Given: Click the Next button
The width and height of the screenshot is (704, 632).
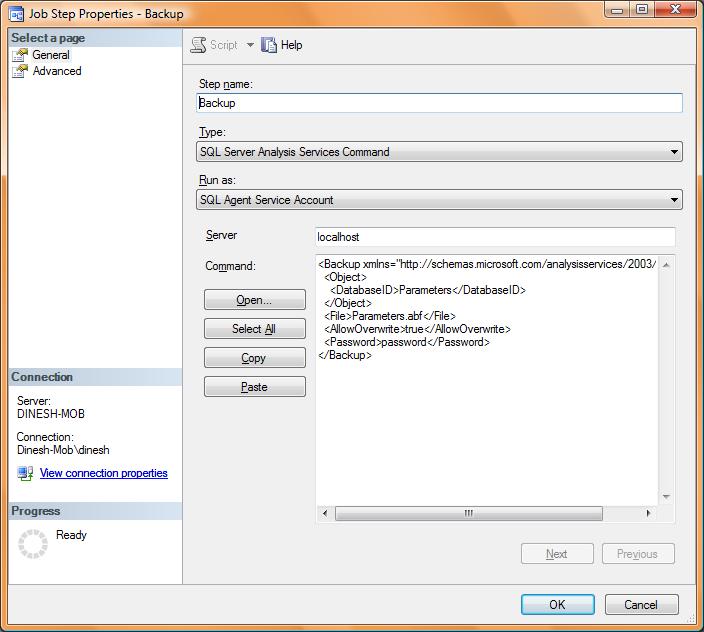Looking at the screenshot, I should (x=557, y=554).
